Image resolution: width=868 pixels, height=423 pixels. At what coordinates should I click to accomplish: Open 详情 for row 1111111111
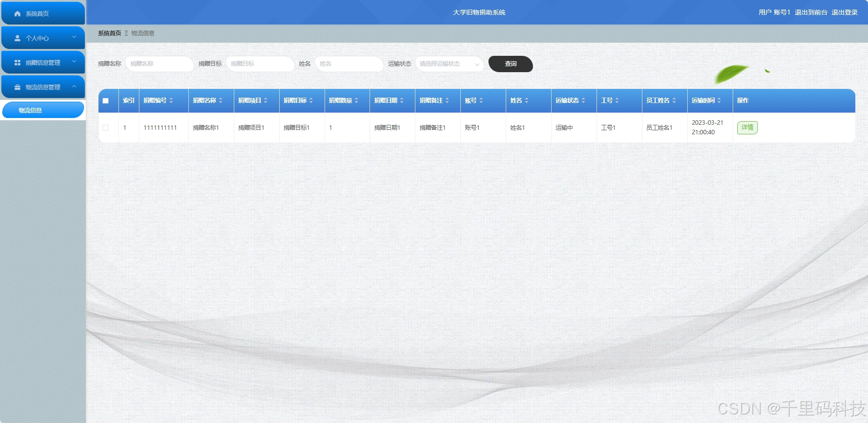(x=747, y=128)
